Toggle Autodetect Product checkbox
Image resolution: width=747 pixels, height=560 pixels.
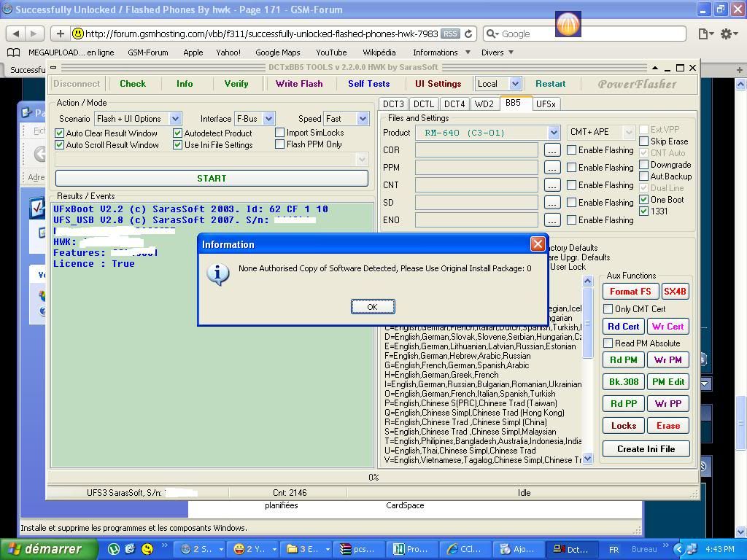(x=178, y=133)
